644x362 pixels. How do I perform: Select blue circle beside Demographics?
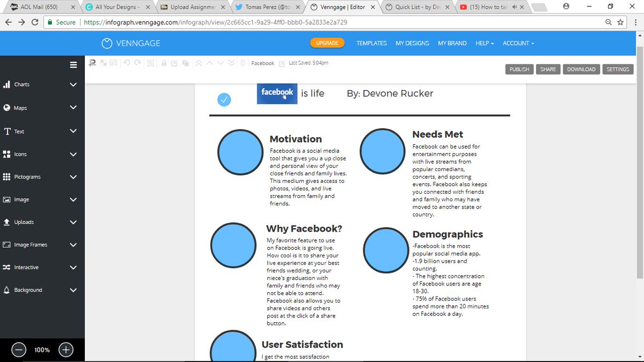click(x=386, y=250)
